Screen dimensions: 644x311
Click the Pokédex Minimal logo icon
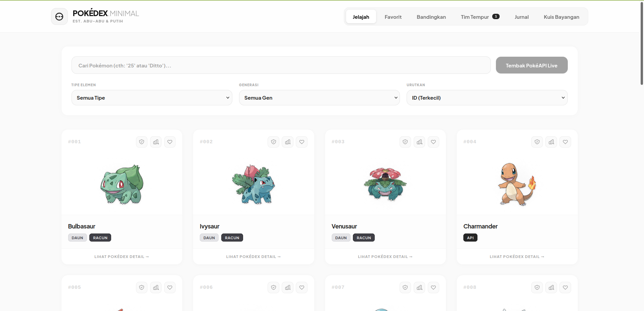(x=59, y=16)
